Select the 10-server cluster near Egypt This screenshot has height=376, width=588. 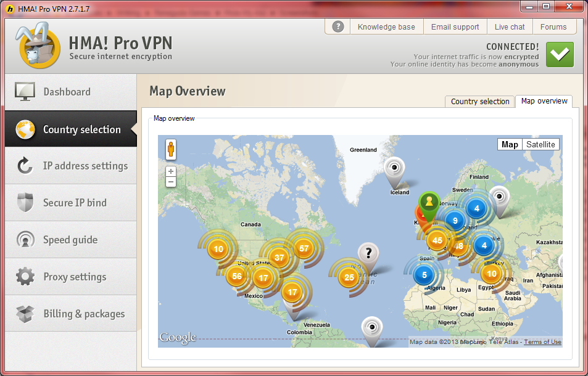491,274
